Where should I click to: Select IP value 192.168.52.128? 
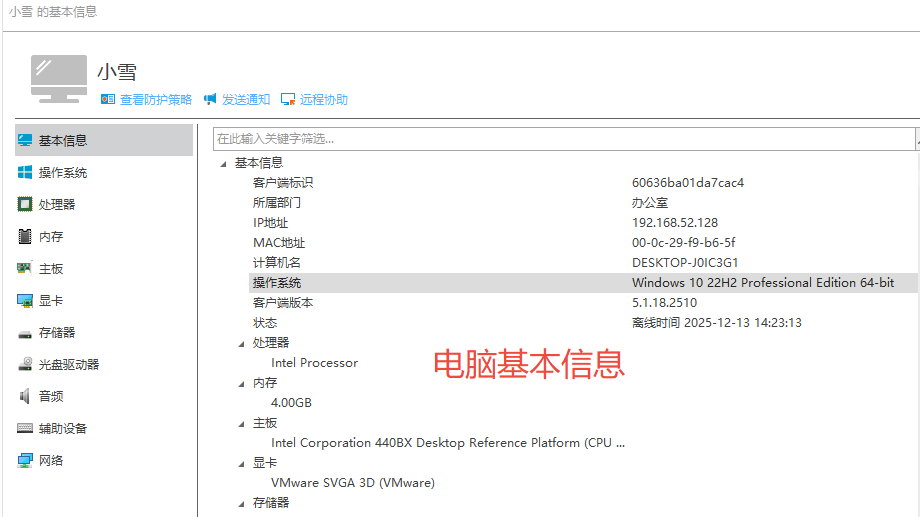tap(675, 222)
